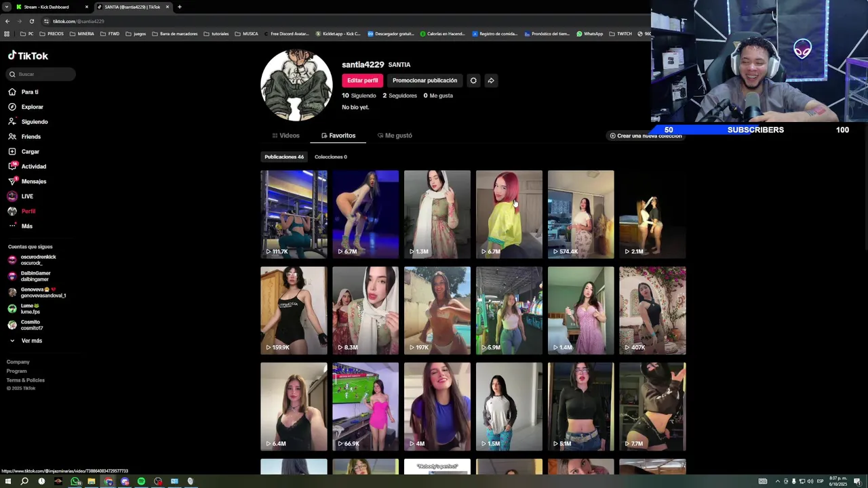Open video with 159.9K views
This screenshot has width=868, height=488.
point(294,310)
